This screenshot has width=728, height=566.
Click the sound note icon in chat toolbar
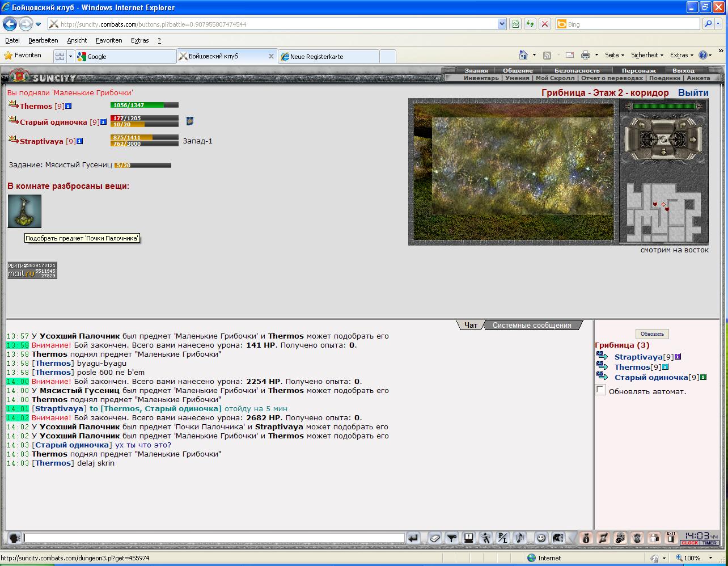click(519, 538)
